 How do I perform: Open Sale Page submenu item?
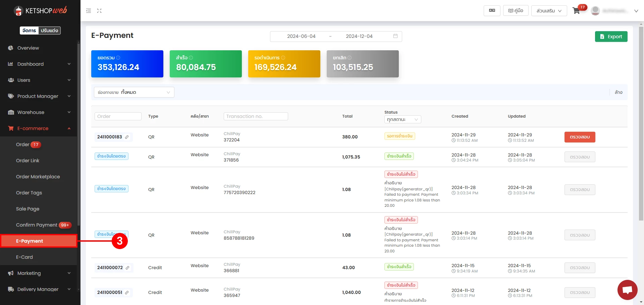tap(39, 209)
